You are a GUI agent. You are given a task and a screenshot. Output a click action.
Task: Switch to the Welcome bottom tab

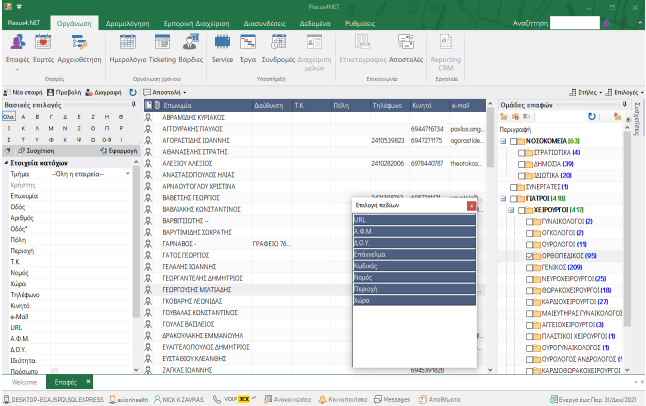coord(24,382)
